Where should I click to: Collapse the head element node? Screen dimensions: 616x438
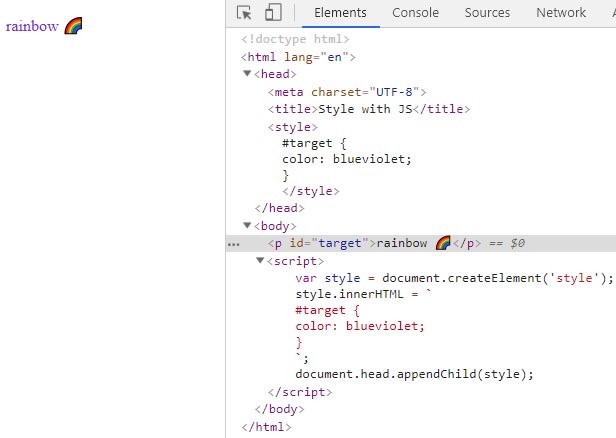pos(247,74)
